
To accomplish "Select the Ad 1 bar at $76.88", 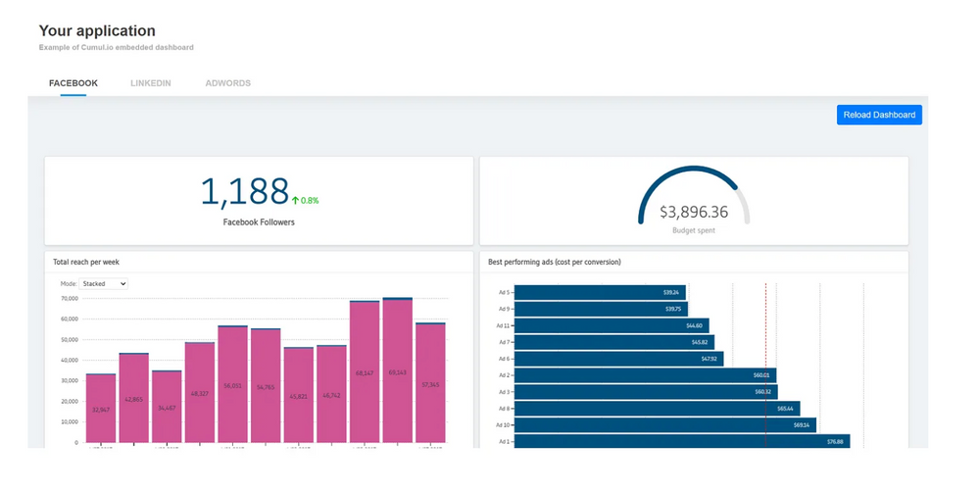I will coord(681,442).
